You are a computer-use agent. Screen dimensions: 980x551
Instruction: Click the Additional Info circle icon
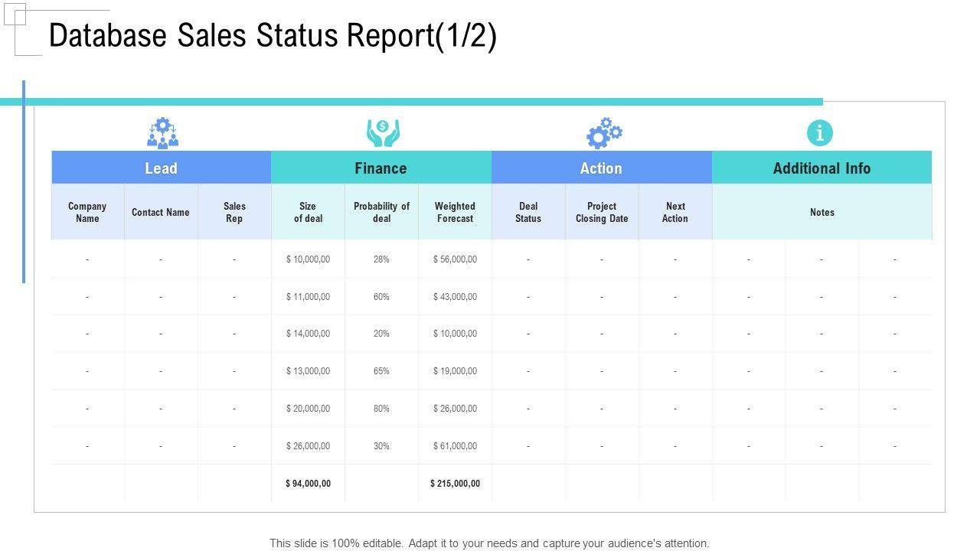(x=820, y=133)
